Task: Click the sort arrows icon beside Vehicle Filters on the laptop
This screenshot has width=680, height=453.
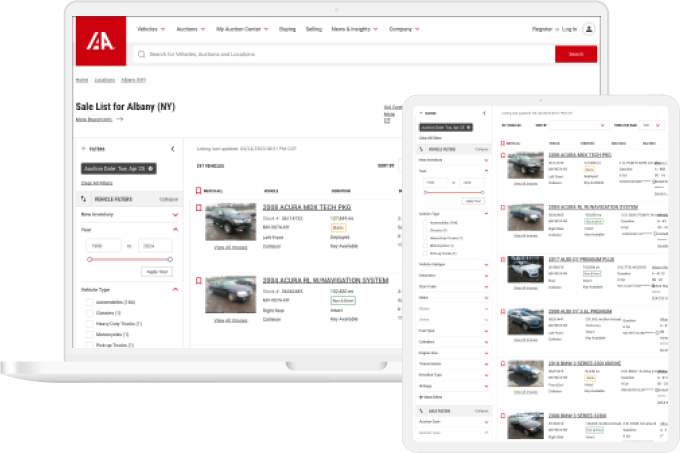Action: point(83,199)
